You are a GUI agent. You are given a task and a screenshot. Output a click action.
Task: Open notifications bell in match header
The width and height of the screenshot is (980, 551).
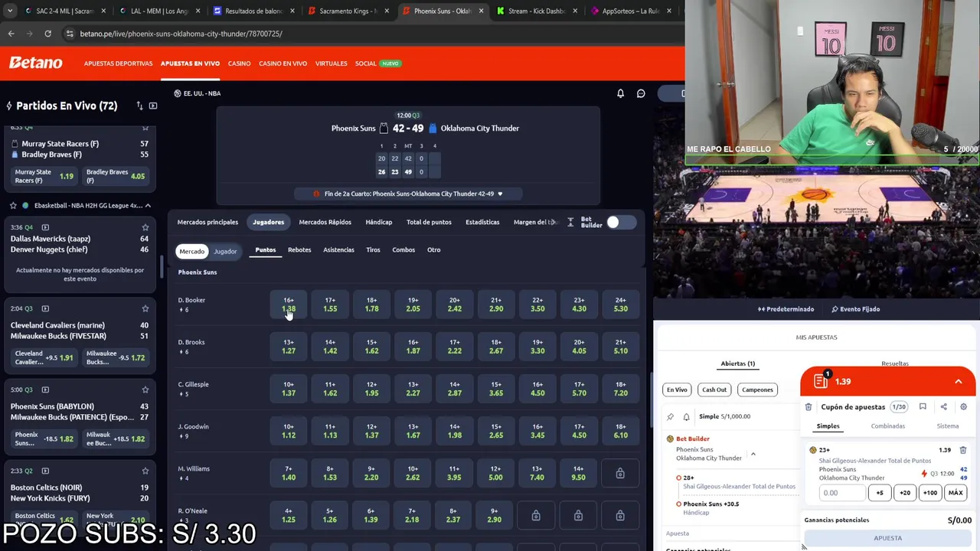click(620, 93)
